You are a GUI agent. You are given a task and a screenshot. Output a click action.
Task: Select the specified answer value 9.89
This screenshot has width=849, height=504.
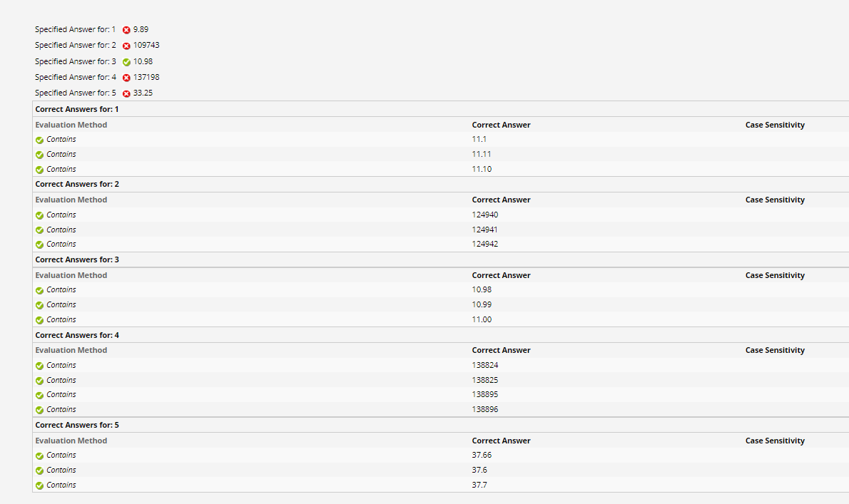(x=141, y=29)
